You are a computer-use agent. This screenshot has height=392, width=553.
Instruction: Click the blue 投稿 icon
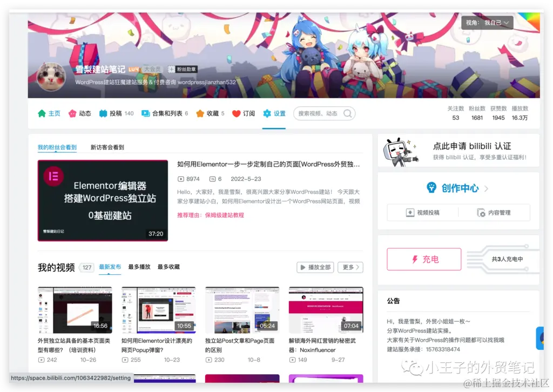[103, 113]
